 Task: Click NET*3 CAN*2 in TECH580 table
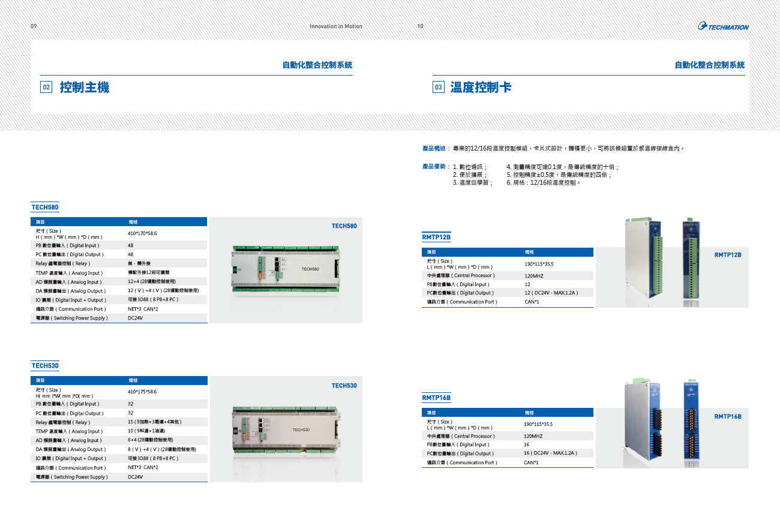(143, 309)
